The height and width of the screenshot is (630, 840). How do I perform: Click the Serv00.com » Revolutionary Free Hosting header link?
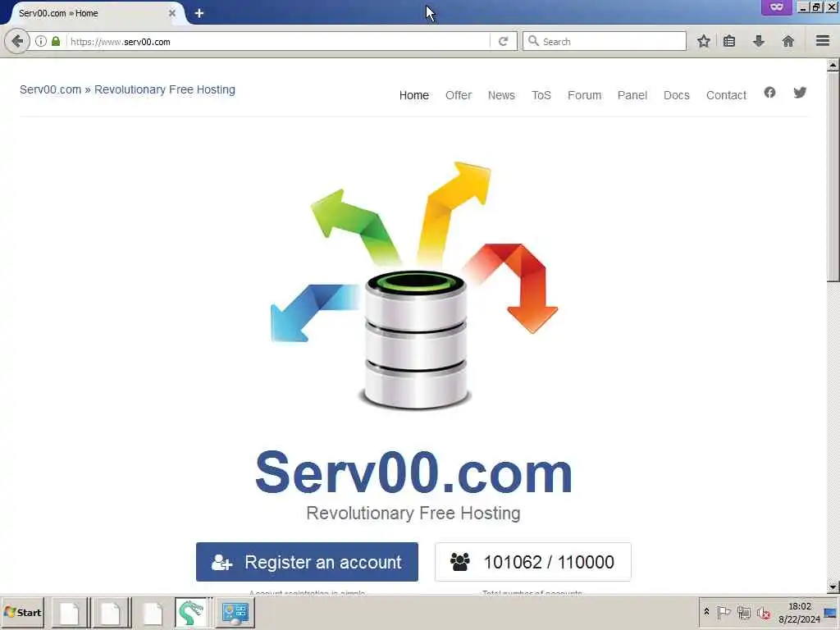(127, 89)
